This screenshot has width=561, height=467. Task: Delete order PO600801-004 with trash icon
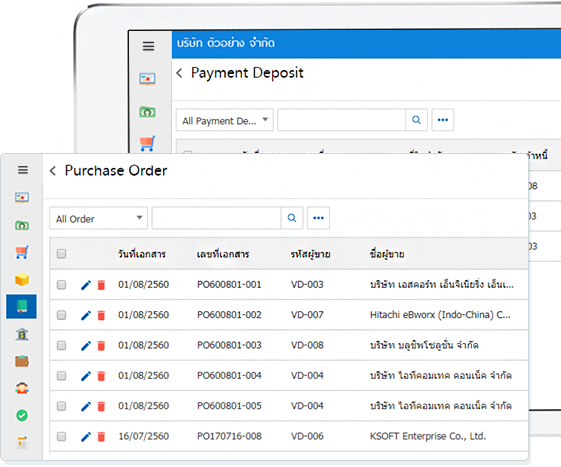(101, 376)
